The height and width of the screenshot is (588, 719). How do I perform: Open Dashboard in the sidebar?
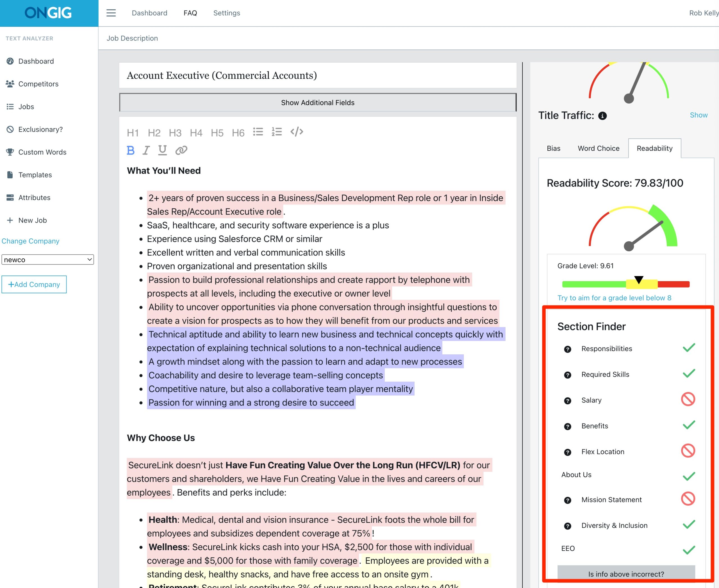pyautogui.click(x=36, y=61)
